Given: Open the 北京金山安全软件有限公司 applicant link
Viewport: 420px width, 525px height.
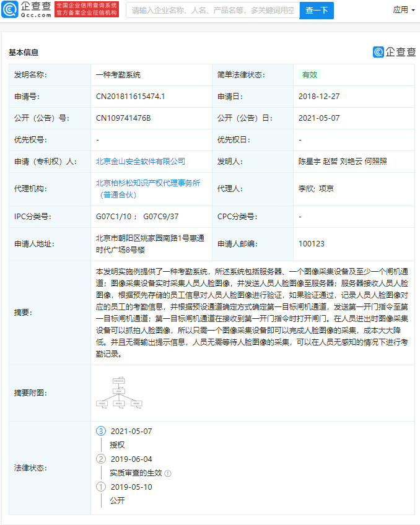Looking at the screenshot, I should point(141,162).
